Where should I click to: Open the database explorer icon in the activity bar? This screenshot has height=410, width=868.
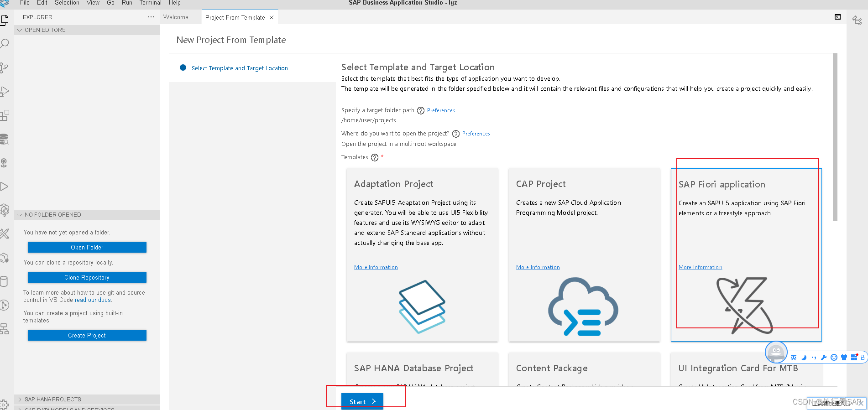tap(5, 139)
